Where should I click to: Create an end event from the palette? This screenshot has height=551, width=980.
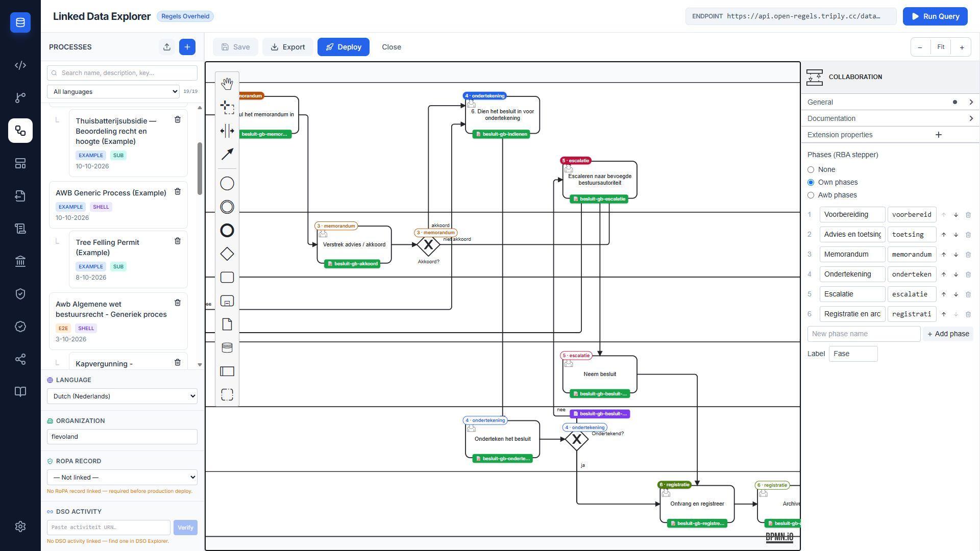tap(227, 230)
